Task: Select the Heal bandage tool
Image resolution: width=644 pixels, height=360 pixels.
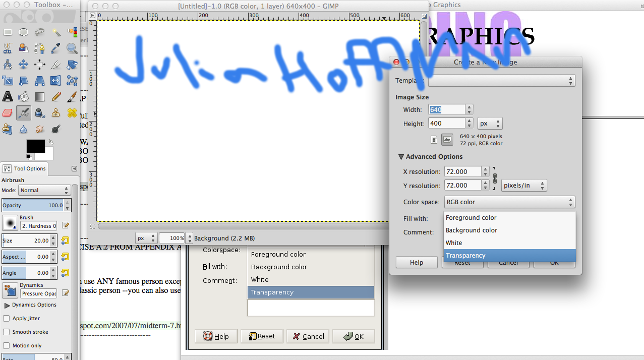Action: [72, 113]
